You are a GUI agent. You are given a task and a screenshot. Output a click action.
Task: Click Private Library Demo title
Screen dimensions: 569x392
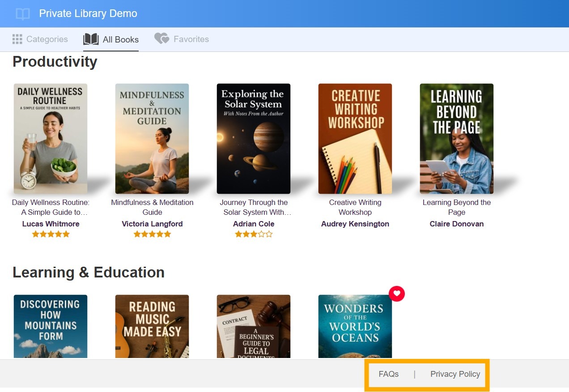click(88, 13)
